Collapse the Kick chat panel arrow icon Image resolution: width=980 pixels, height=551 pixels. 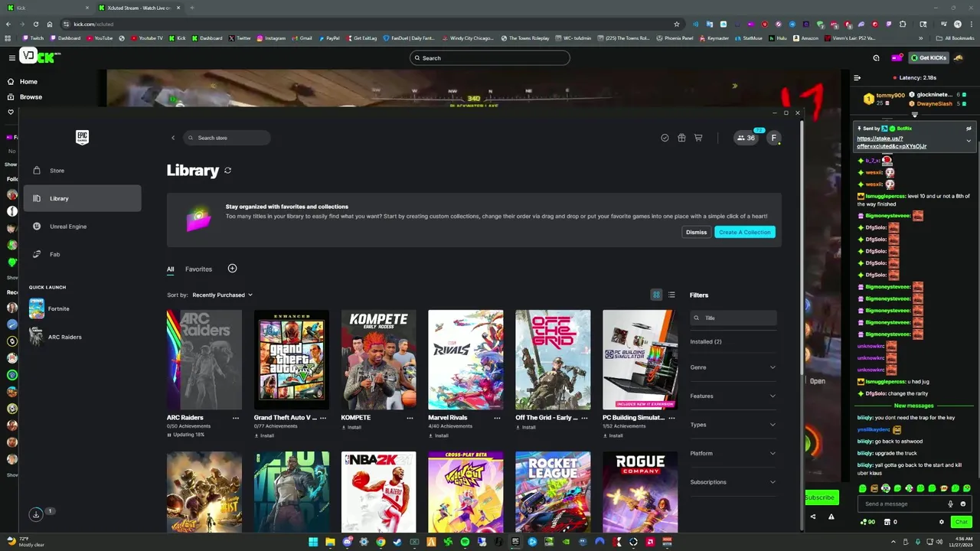coord(857,77)
